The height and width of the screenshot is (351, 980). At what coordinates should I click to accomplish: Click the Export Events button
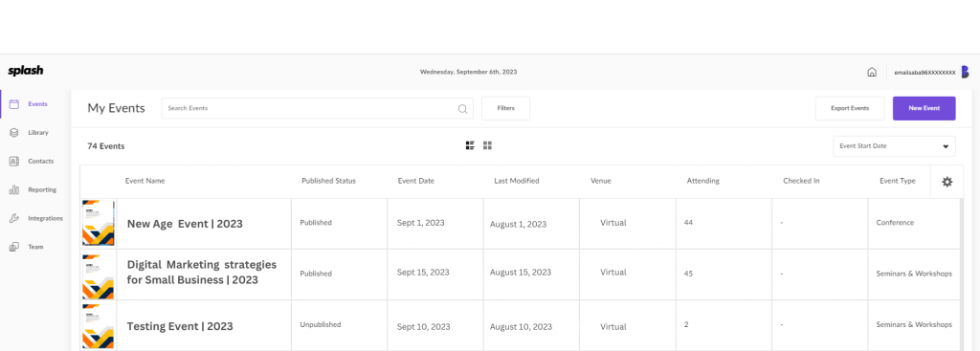pos(850,108)
